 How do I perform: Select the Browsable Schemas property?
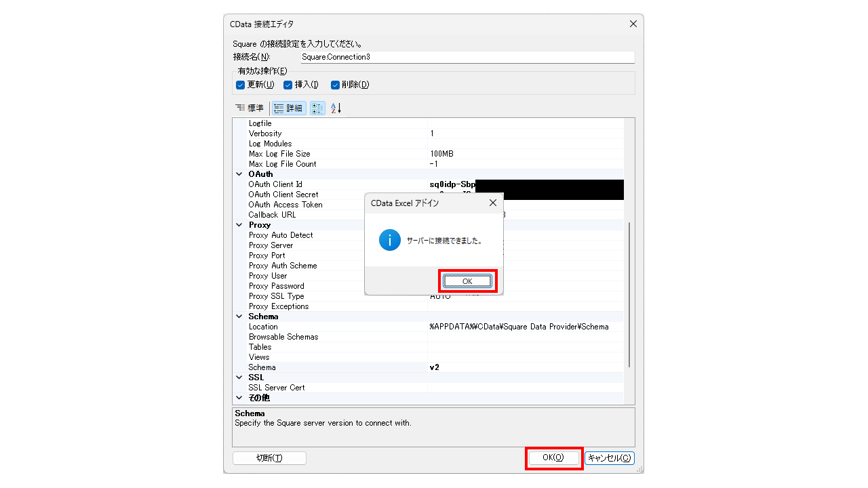click(x=283, y=337)
